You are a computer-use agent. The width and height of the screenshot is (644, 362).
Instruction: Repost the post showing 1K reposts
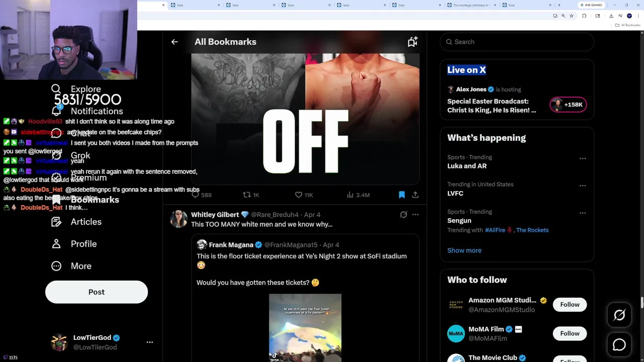coord(247,195)
